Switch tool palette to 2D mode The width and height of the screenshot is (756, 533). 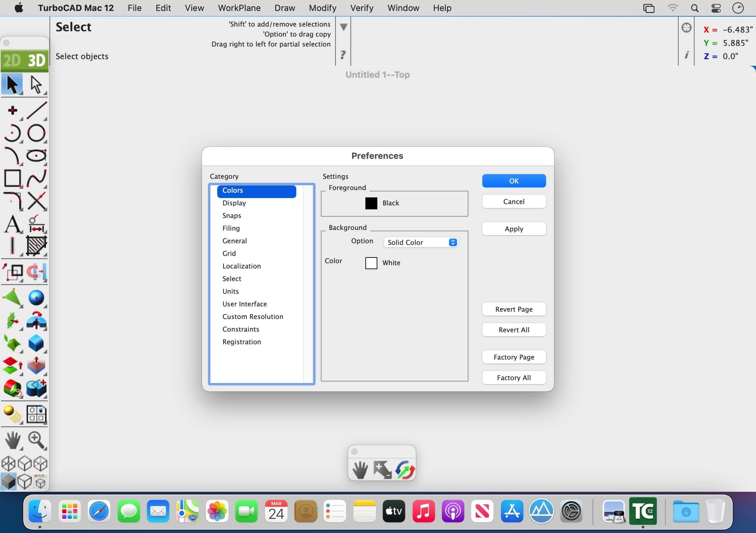point(12,60)
